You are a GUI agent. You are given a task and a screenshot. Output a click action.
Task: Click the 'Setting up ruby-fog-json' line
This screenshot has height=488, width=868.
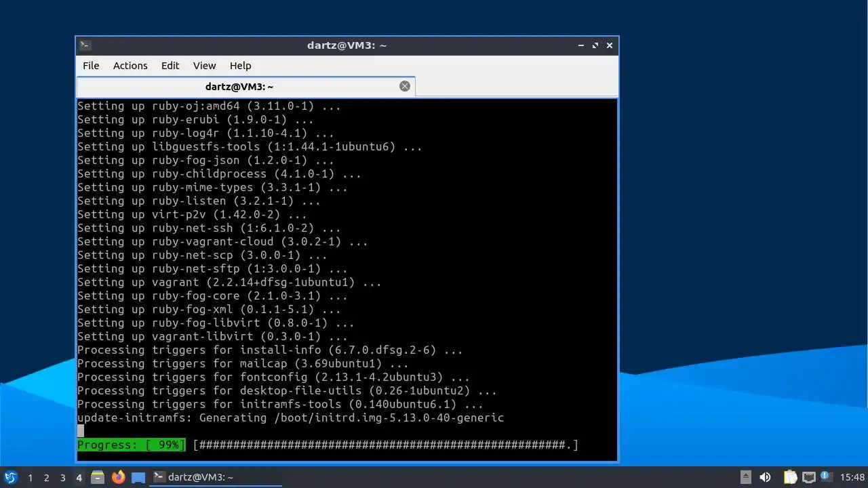point(205,160)
